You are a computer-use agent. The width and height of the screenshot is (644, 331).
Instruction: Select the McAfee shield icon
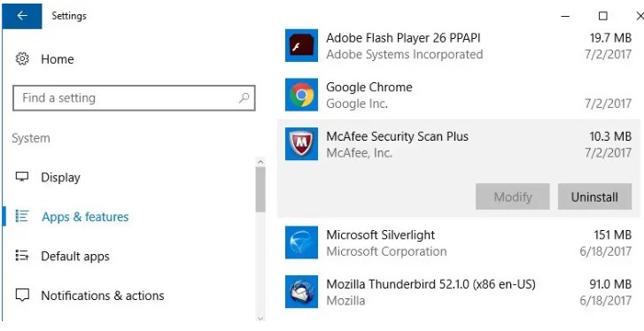[301, 144]
